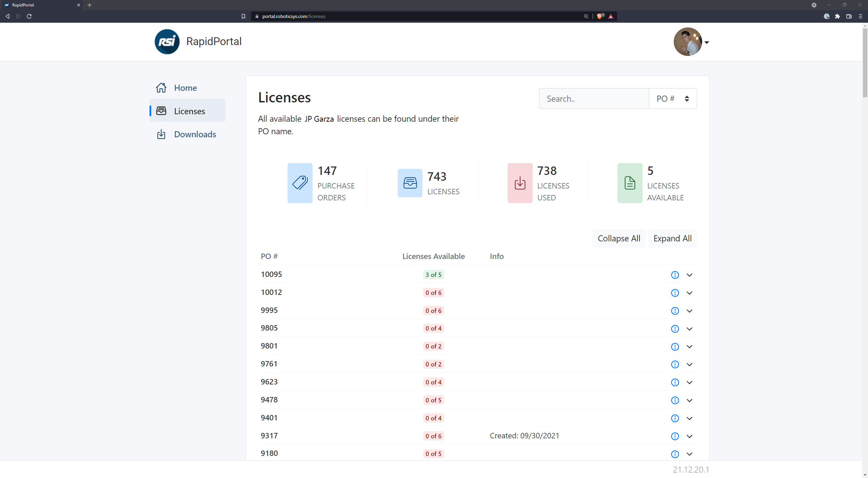
Task: Click Collapse All to hide PO details
Action: [x=619, y=238]
